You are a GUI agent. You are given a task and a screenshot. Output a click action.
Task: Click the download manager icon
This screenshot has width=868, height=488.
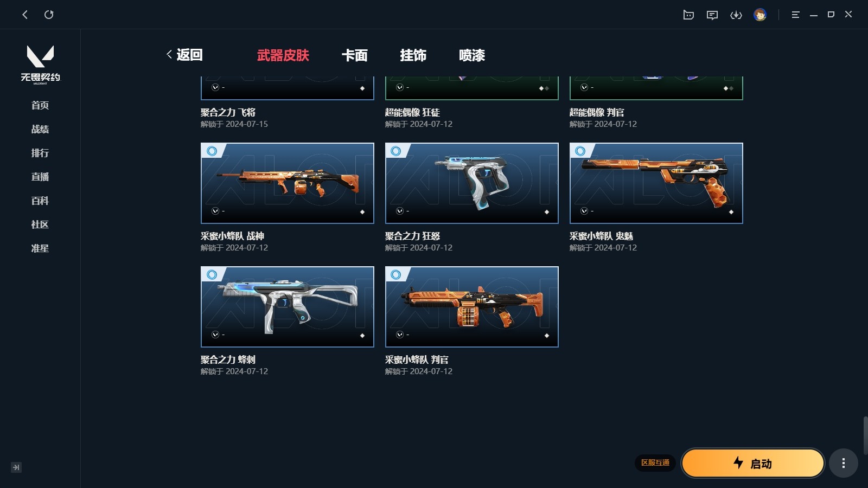point(736,15)
